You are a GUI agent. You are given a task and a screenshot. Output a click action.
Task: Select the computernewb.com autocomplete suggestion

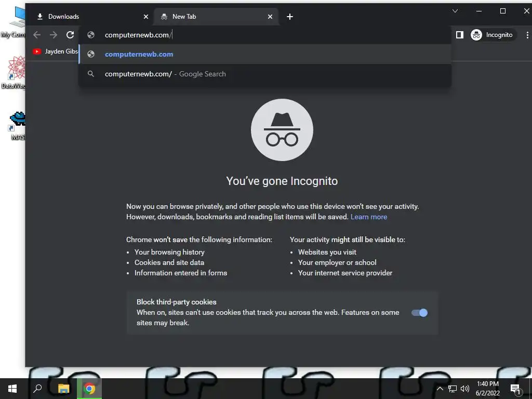click(x=264, y=54)
